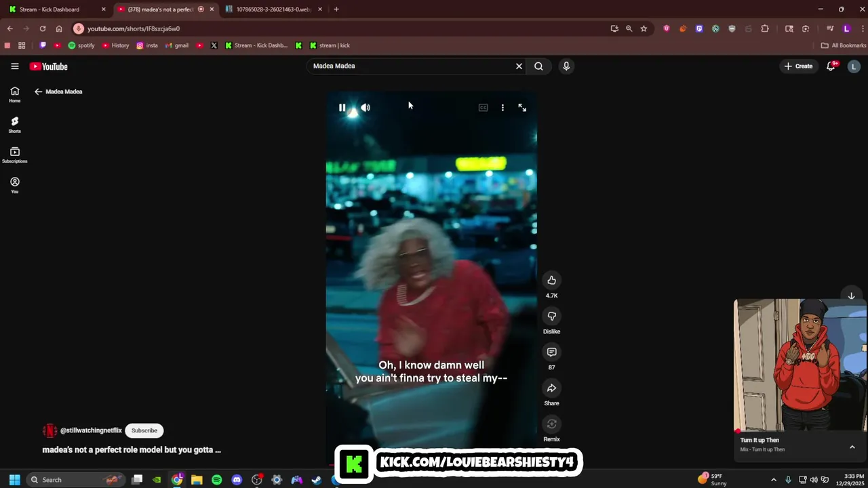This screenshot has height=488, width=868.
Task: Open Spotify from the taskbar
Action: pos(217,480)
